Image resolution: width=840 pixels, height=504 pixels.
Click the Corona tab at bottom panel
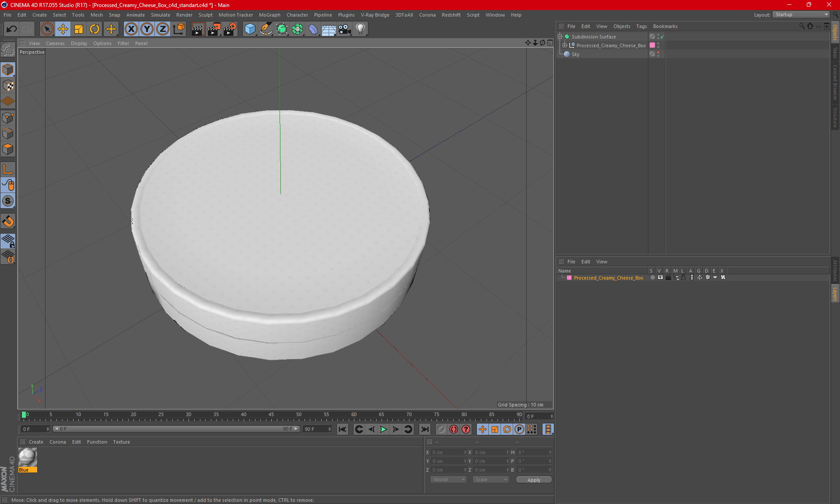57,441
